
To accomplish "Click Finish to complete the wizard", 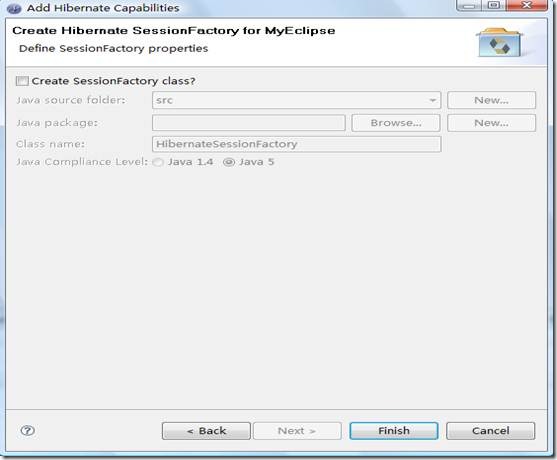I will tap(394, 431).
